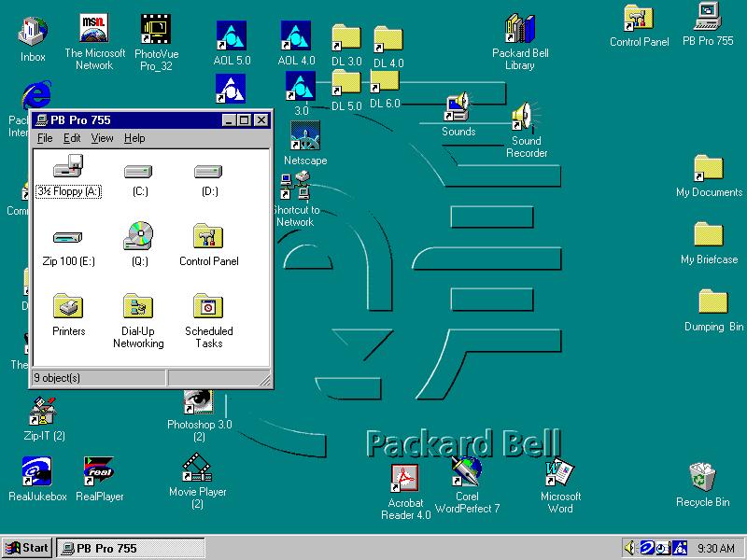
Task: Select the Shortcut to Network icon
Action: point(295,186)
